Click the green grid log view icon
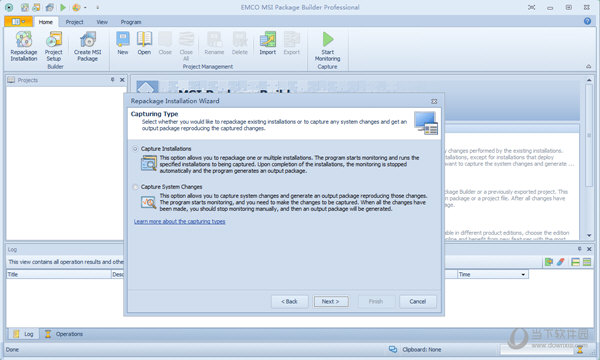The height and width of the screenshot is (360, 600). click(587, 262)
